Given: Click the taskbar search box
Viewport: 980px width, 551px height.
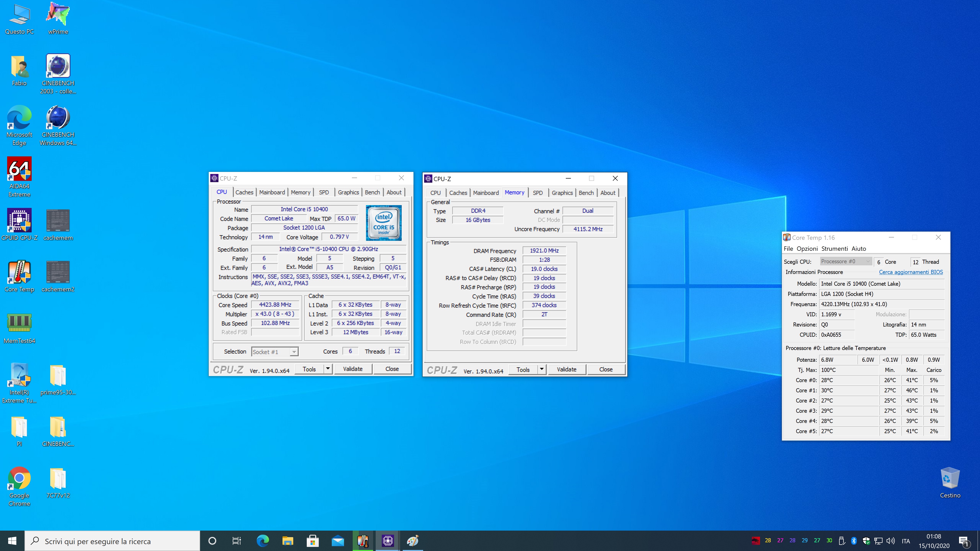Looking at the screenshot, I should click(112, 541).
